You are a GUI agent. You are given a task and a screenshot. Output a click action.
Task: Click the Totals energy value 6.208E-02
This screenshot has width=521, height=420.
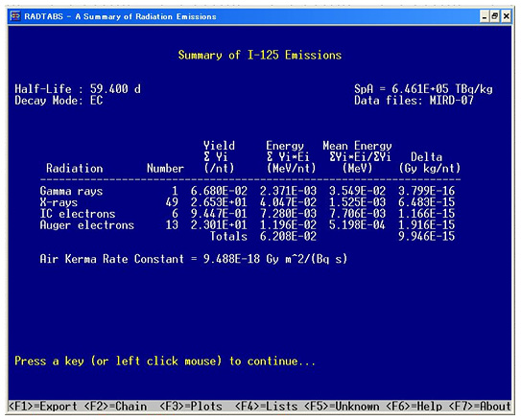(x=288, y=237)
